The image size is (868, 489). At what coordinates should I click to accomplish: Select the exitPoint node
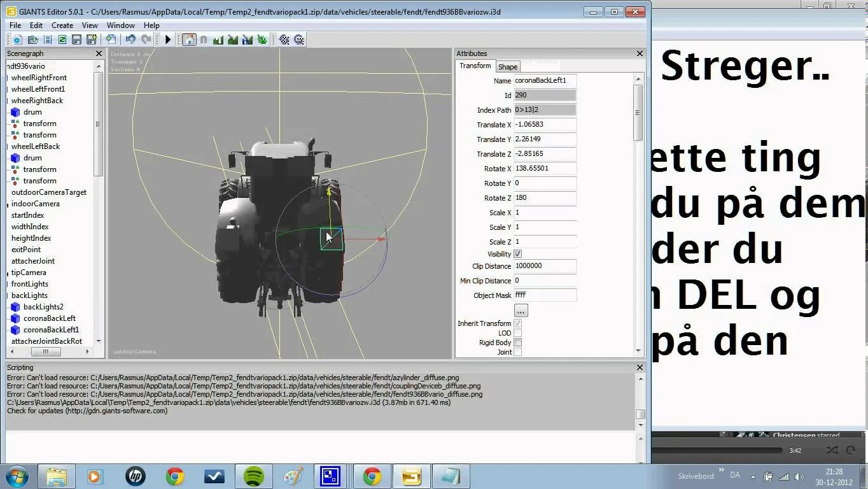coord(26,250)
